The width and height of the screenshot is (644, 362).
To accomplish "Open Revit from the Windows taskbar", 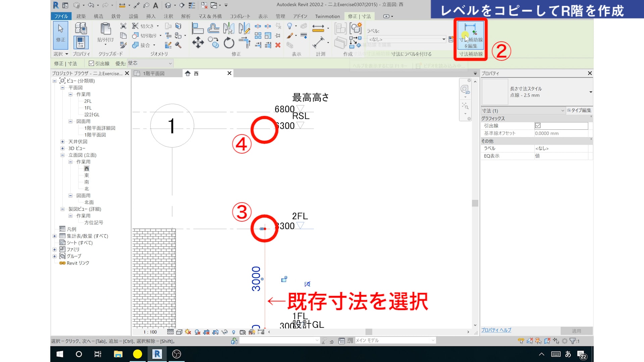I will click(x=157, y=354).
